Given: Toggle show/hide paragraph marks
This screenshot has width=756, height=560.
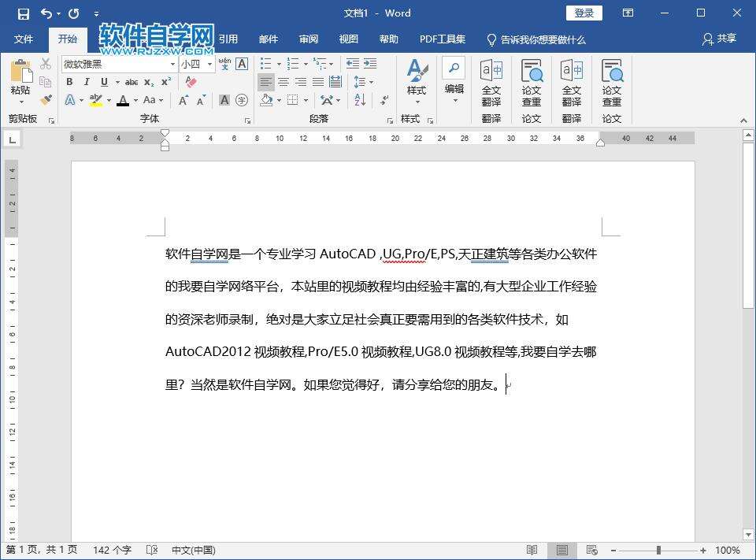Looking at the screenshot, I should [x=384, y=100].
